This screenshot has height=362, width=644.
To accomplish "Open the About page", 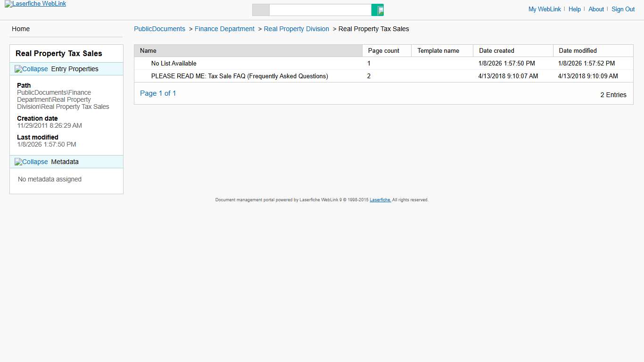I will (596, 9).
